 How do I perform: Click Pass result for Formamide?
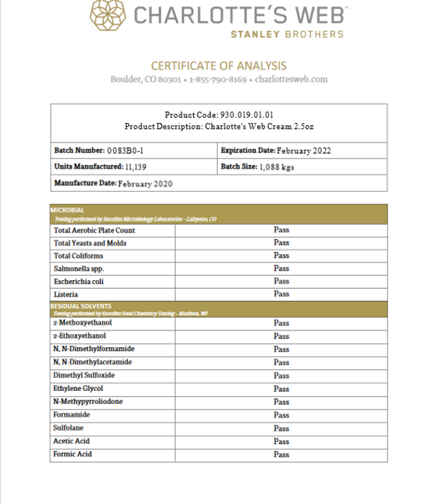282,415
